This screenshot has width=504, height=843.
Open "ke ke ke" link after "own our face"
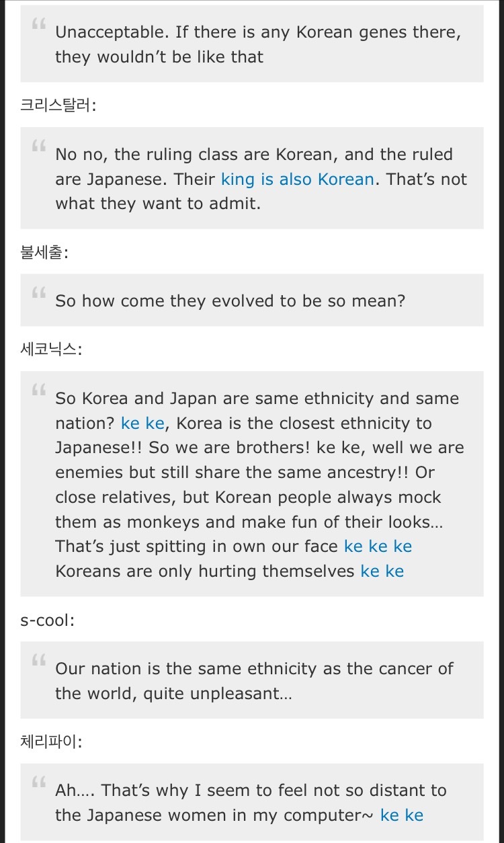(378, 547)
